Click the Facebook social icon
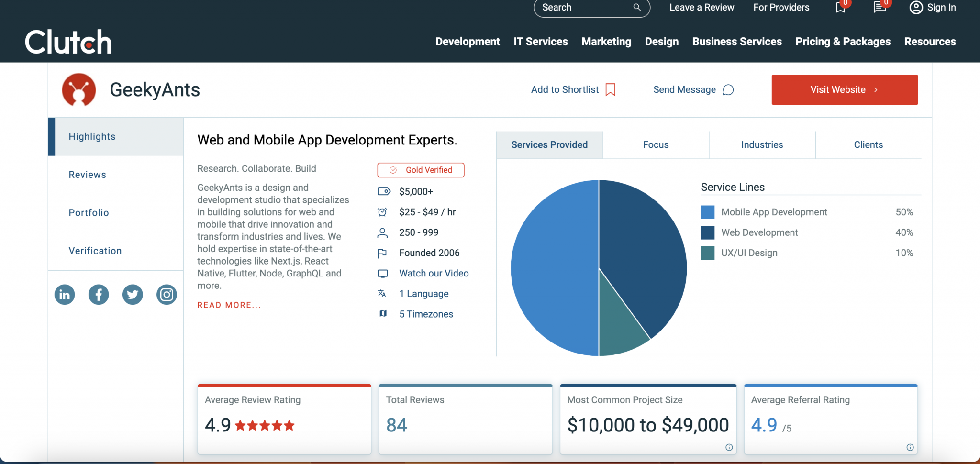This screenshot has height=464, width=980. (99, 295)
